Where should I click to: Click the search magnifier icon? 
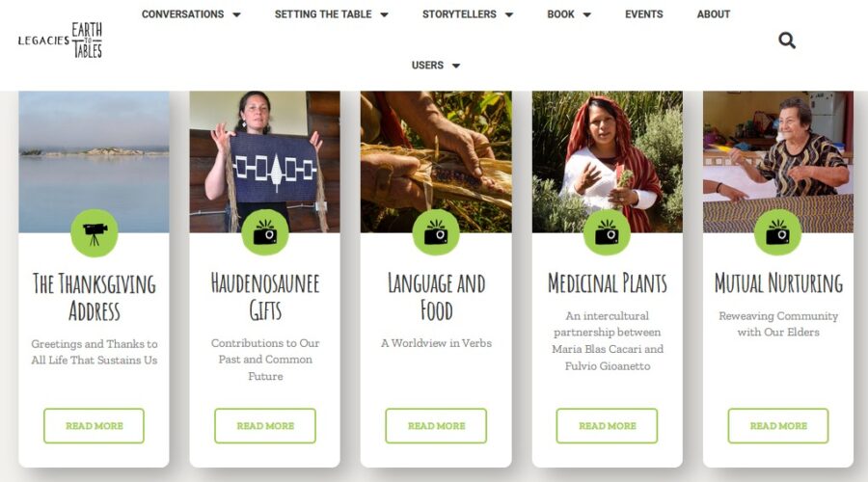click(x=787, y=40)
